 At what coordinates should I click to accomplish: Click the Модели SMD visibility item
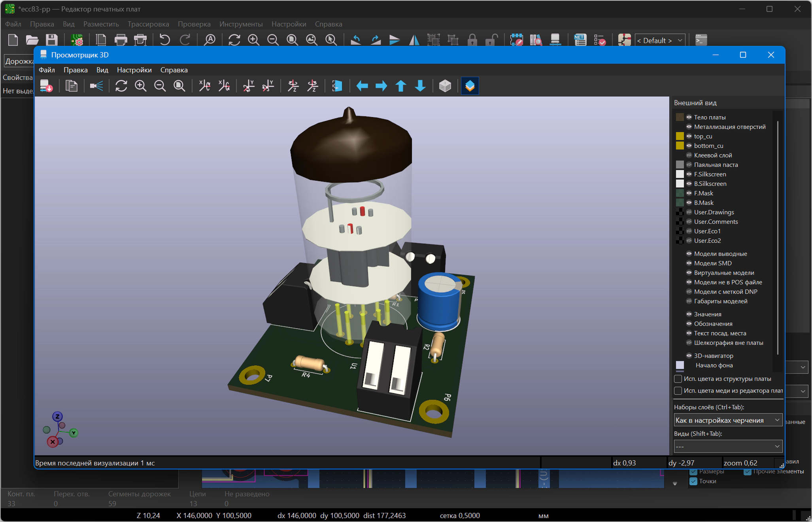713,263
